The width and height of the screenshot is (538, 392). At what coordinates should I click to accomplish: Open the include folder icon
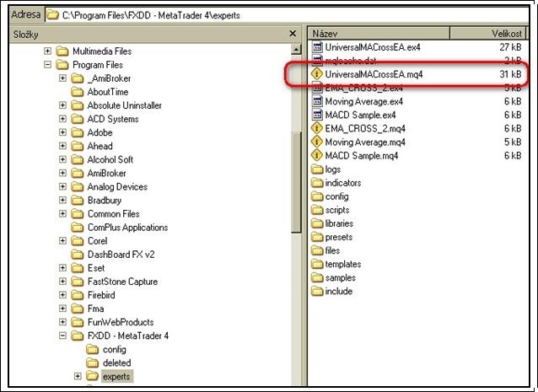(317, 291)
